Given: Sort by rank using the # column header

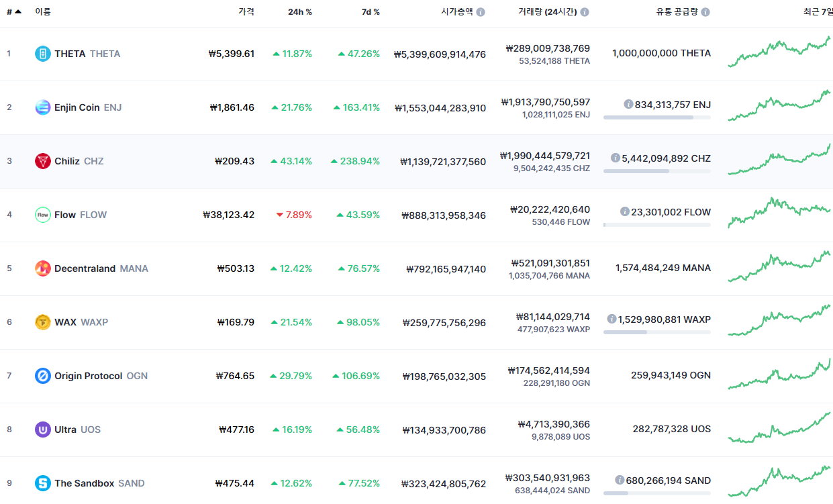Looking at the screenshot, I should click(14, 11).
